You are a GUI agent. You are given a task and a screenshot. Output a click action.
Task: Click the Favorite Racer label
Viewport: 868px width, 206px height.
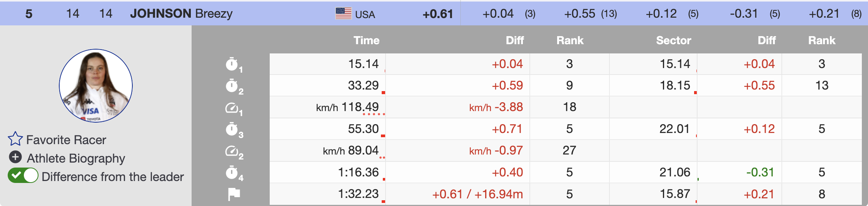pos(66,140)
